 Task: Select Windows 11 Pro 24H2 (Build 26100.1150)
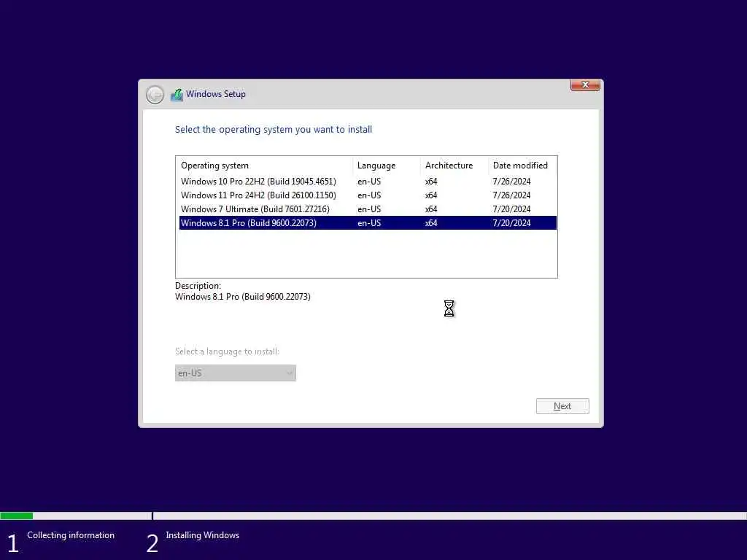tap(368, 195)
